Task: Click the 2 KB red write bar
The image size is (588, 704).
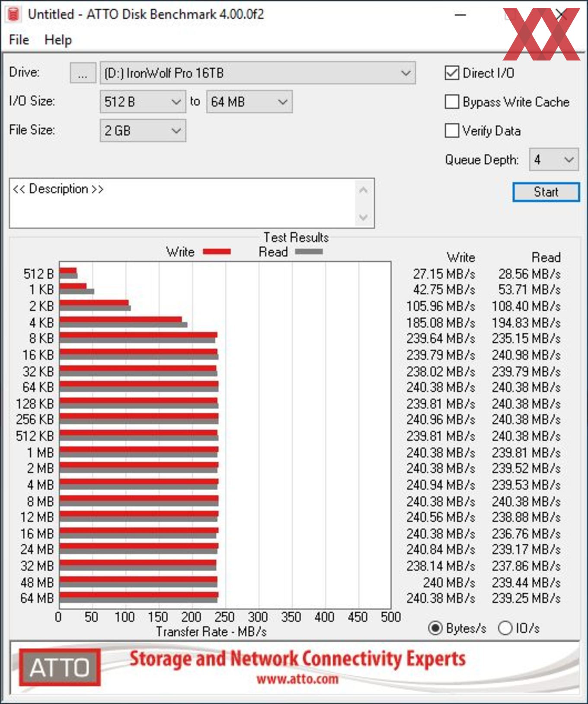Action: click(94, 303)
